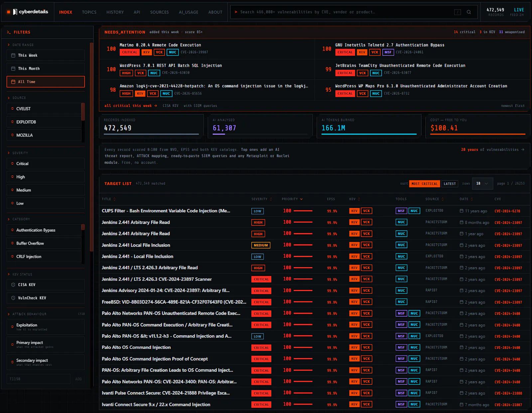Toggle the Low severity filter
The image size is (532, 413).
click(46, 203)
